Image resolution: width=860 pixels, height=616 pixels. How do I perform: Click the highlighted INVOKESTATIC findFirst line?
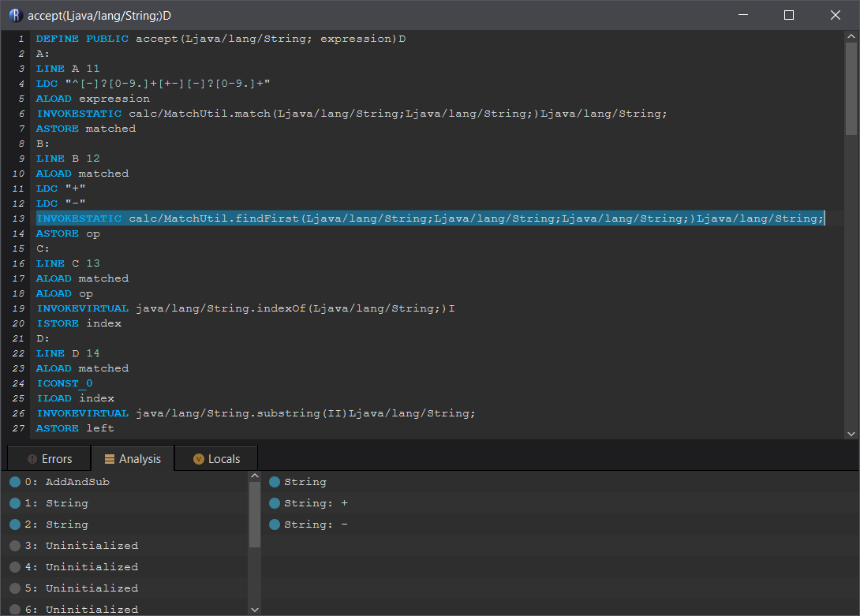(x=430, y=218)
